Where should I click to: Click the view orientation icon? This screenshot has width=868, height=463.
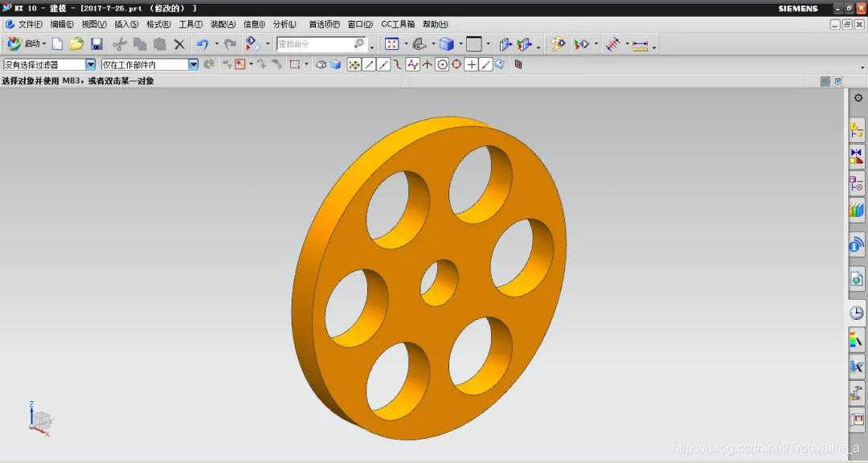pyautogui.click(x=420, y=43)
